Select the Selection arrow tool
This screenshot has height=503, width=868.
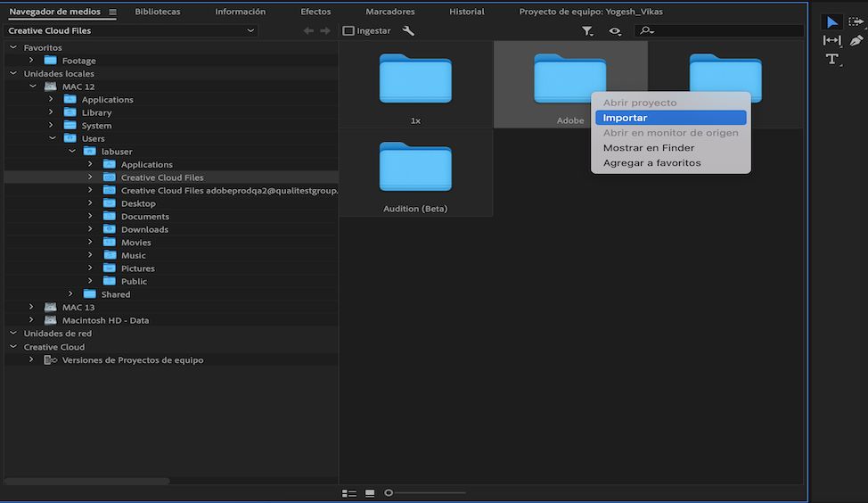(x=831, y=22)
